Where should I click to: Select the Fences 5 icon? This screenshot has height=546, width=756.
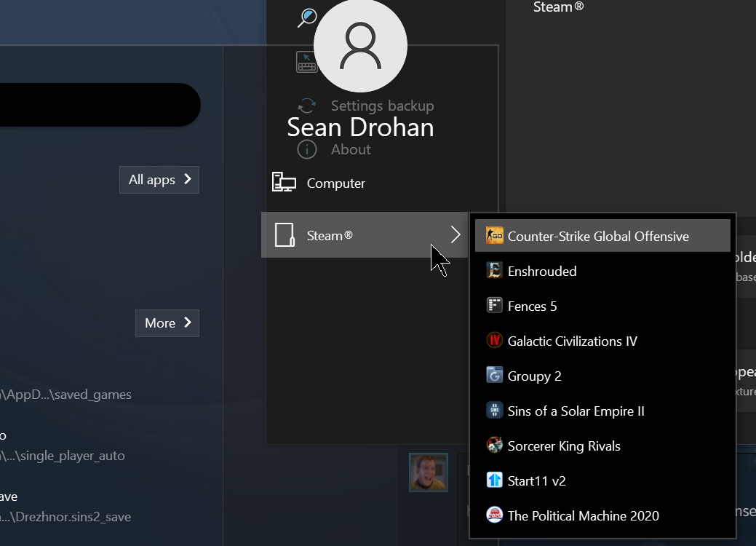[494, 305]
